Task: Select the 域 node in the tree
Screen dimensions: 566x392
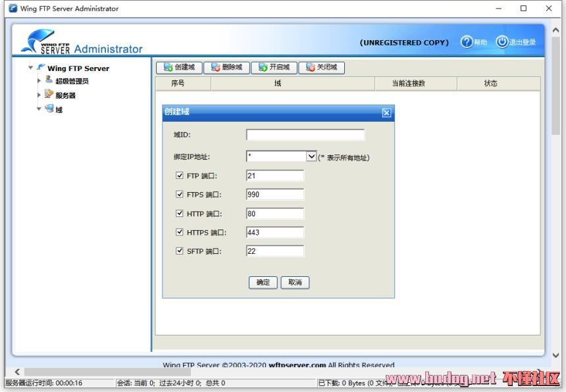Action: click(x=58, y=109)
